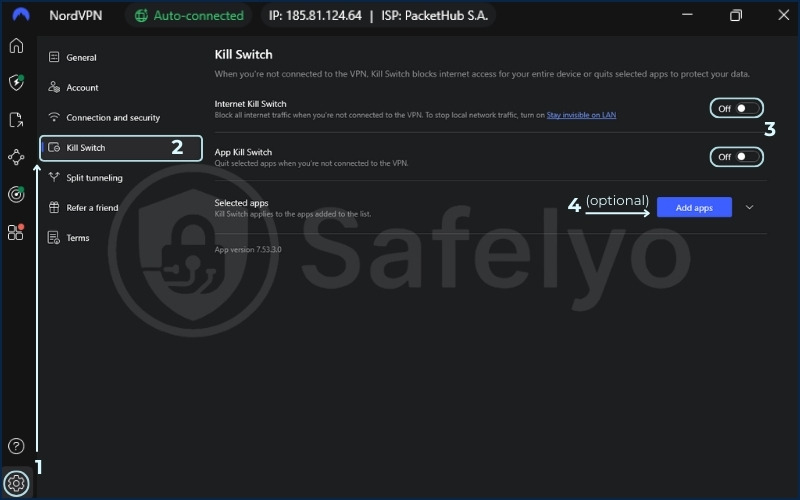Expand the Selected apps chevron
The image size is (800, 500).
[749, 207]
